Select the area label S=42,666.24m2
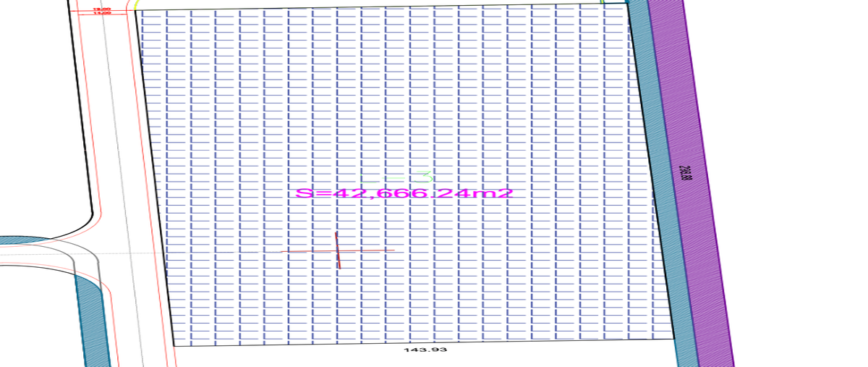Screen dimensions: 868x367 coord(405,193)
